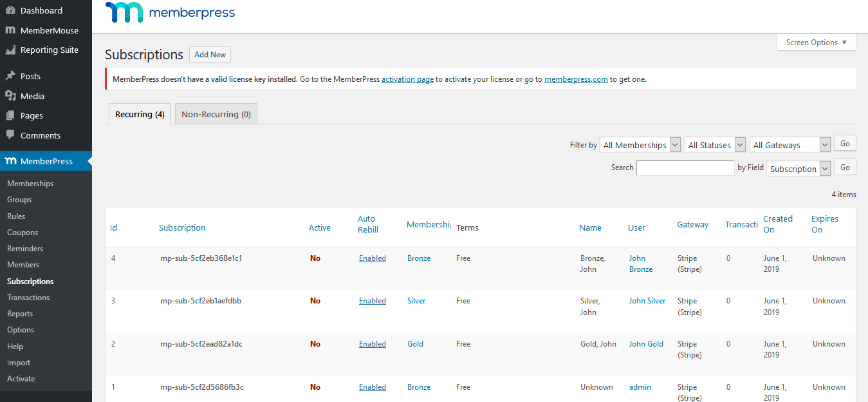Click the Comments bubble icon
This screenshot has height=402, width=868.
(10, 135)
